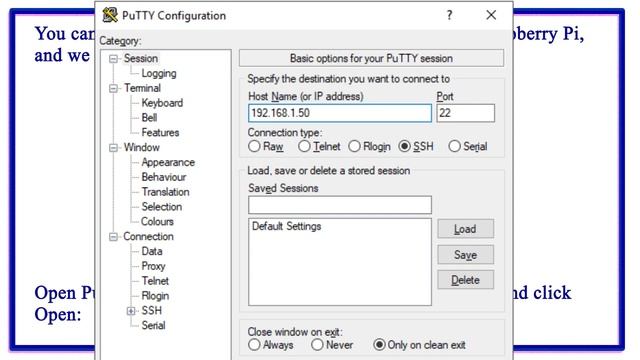640x360 pixels.
Task: Collapse the Window tree node
Action: pyautogui.click(x=113, y=148)
